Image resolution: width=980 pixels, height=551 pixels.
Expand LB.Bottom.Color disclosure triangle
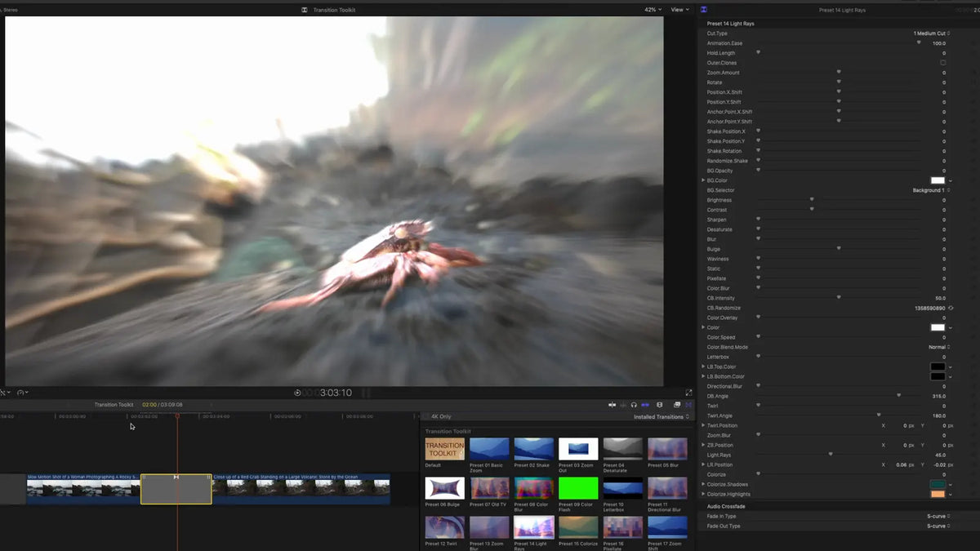point(703,376)
